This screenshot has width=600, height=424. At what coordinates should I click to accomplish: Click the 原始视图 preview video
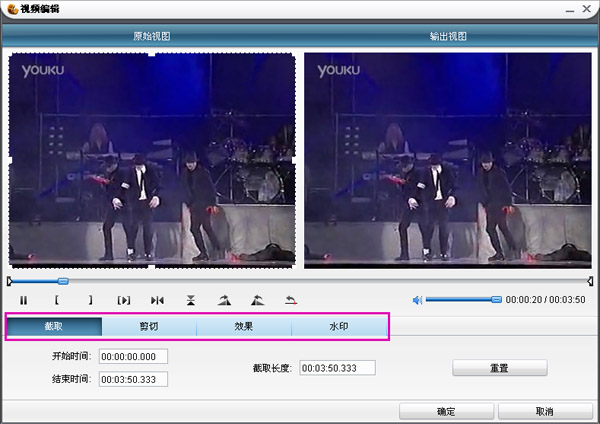point(152,160)
